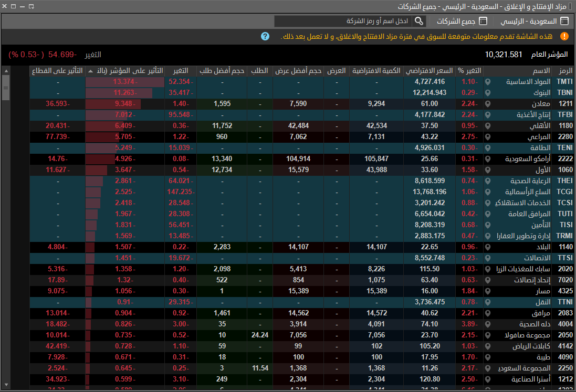Click location pin icon in طيبة row

click(x=487, y=357)
